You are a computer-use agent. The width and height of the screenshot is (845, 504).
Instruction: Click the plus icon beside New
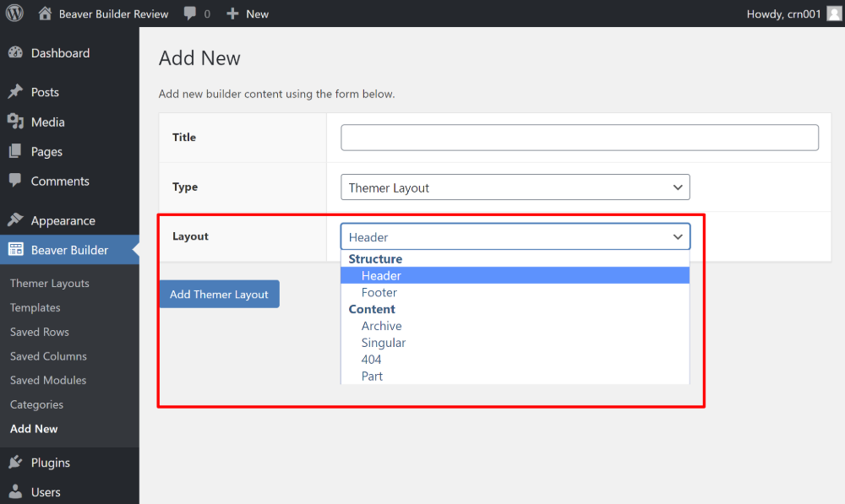click(232, 14)
